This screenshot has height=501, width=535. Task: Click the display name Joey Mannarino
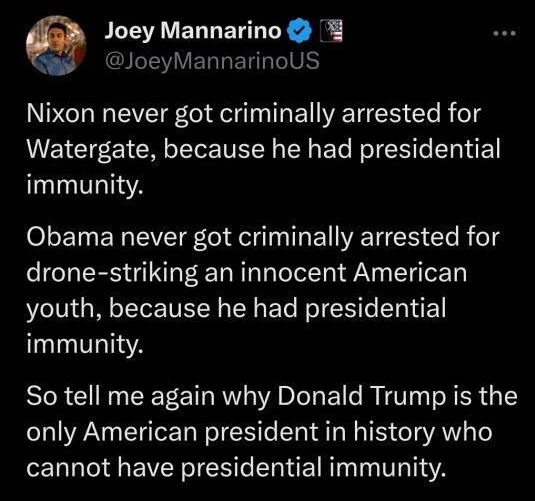[193, 31]
